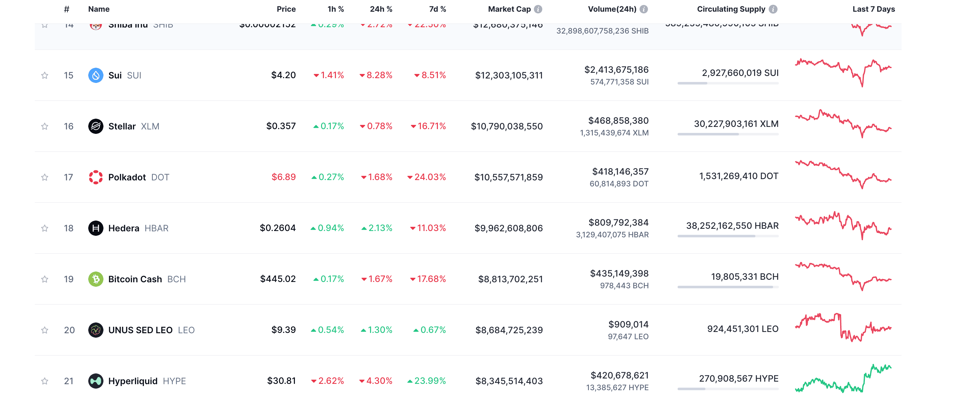Click the Bitcoin Cash logo icon
The width and height of the screenshot is (980, 400).
pyautogui.click(x=96, y=279)
